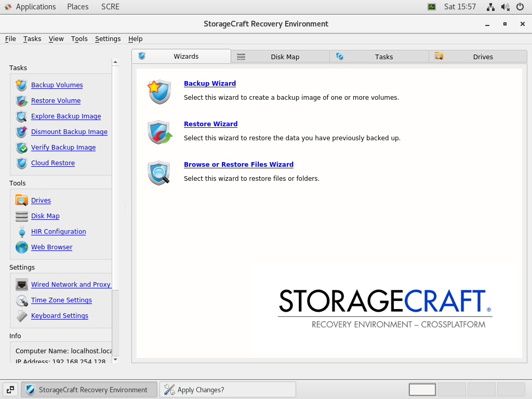Click the Computer Name info text
The width and height of the screenshot is (532, 399).
(x=63, y=351)
